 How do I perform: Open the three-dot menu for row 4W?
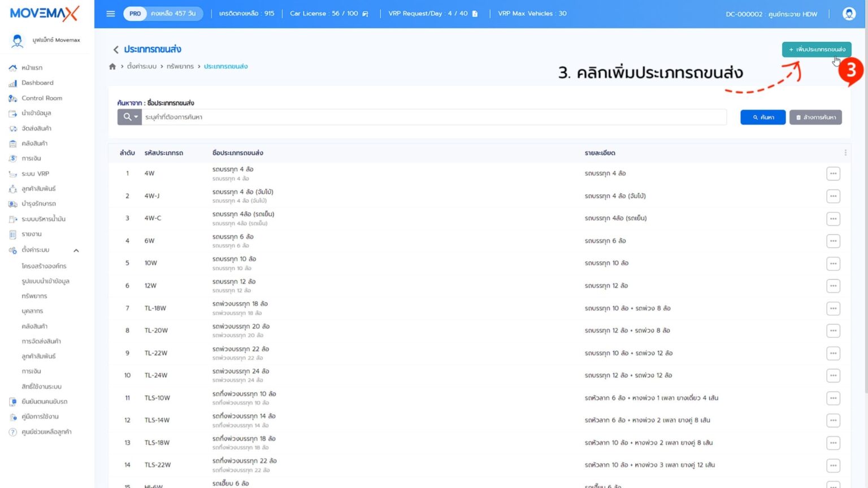coord(832,173)
